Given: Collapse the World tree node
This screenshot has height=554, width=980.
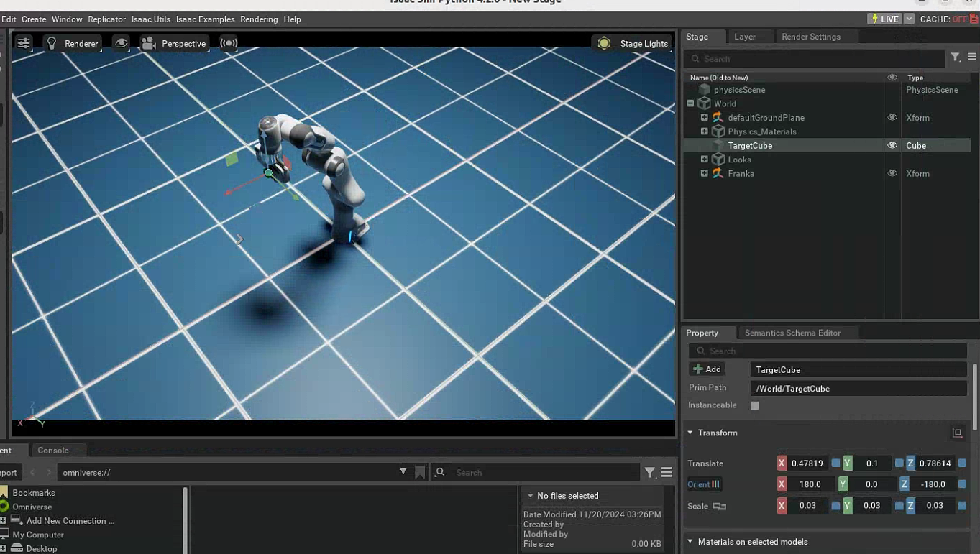Looking at the screenshot, I should point(690,103).
